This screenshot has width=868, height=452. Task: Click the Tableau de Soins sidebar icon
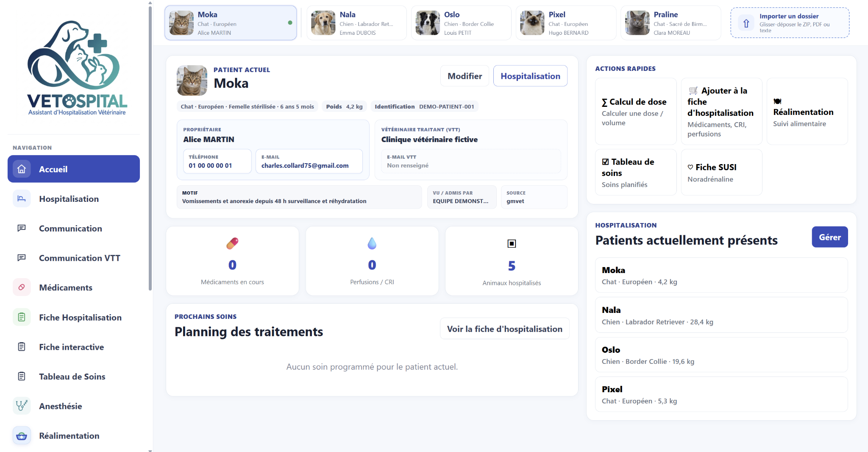22,377
